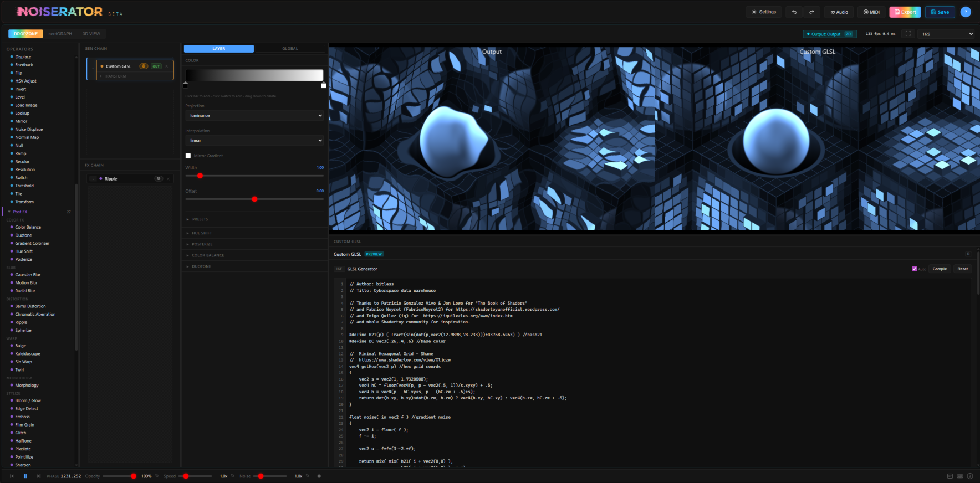
Task: Toggle fullscreen preview icon
Action: [x=908, y=34]
